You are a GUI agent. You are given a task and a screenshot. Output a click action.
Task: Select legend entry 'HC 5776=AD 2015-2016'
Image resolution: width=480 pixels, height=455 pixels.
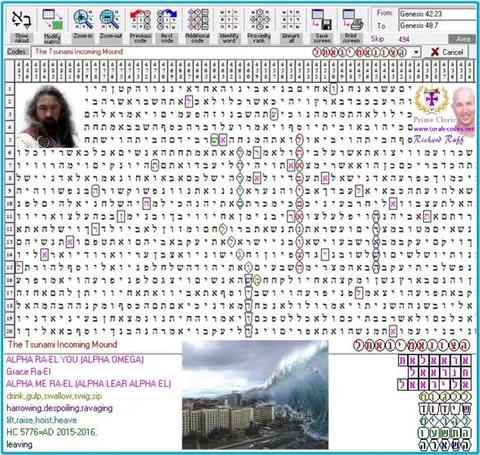click(51, 432)
